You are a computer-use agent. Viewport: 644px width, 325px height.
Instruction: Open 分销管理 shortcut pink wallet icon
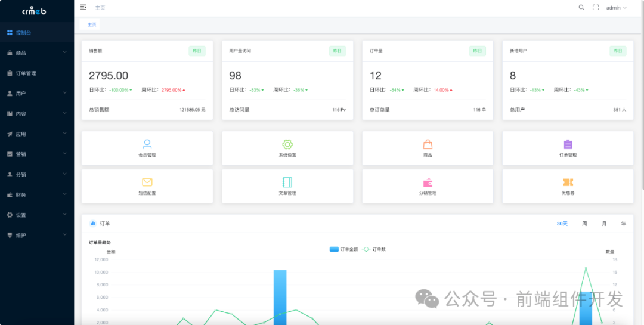coord(428,182)
